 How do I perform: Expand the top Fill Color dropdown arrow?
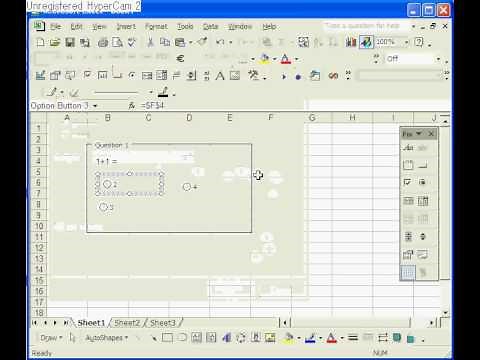(275, 59)
